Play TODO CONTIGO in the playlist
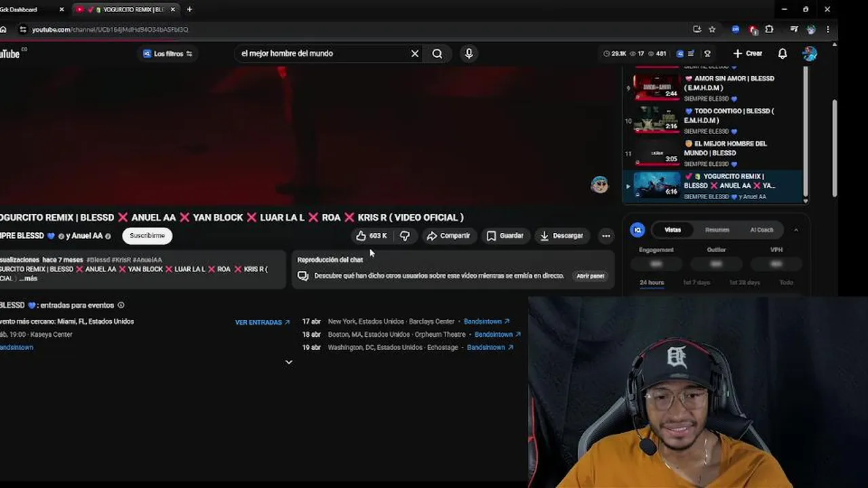Viewport: 868px width, 488px height. click(713, 119)
